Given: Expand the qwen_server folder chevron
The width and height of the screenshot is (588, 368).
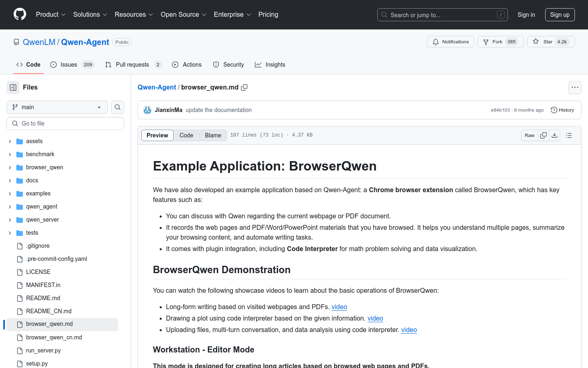Looking at the screenshot, I should pyautogui.click(x=10, y=220).
